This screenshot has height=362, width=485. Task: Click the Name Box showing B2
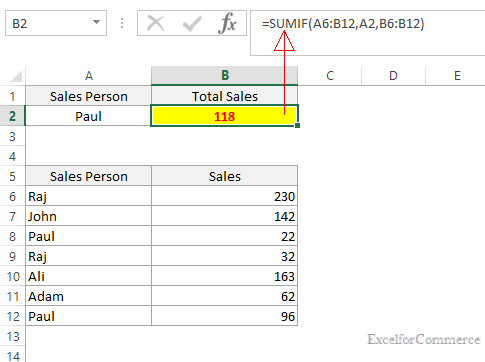(56, 23)
